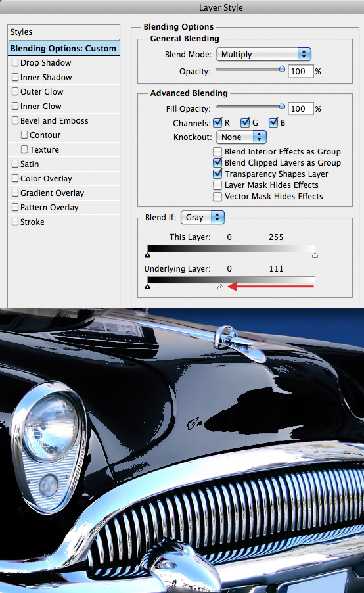The image size is (364, 593).
Task: Click the Opacity value field
Action: (300, 71)
